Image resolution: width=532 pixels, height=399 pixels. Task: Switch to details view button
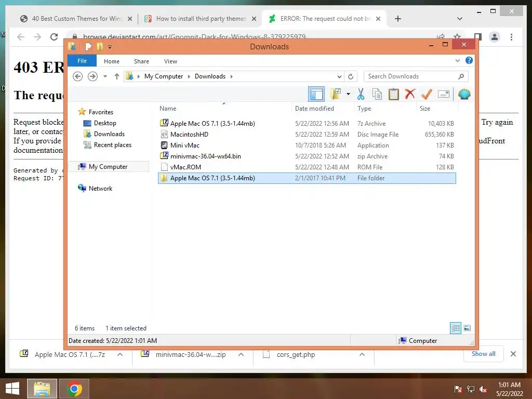(456, 328)
